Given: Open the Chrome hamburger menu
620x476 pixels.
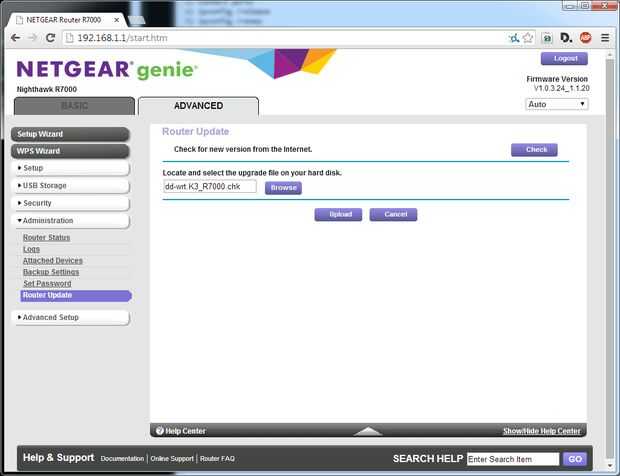Looking at the screenshot, I should pos(605,38).
